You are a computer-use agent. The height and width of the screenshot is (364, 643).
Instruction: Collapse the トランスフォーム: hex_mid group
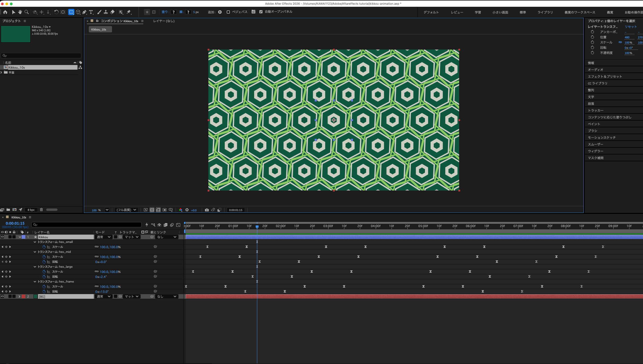coord(35,252)
